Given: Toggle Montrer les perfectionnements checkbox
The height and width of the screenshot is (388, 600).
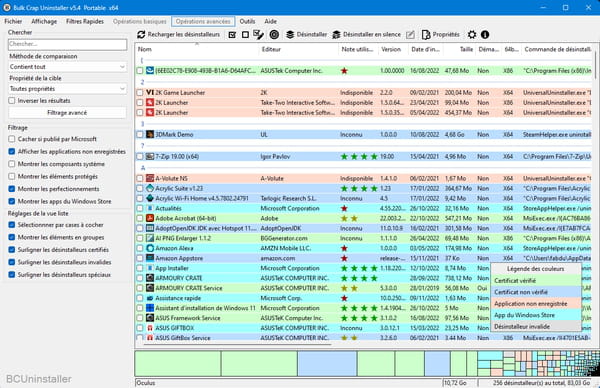Looking at the screenshot, I should pyautogui.click(x=12, y=189).
